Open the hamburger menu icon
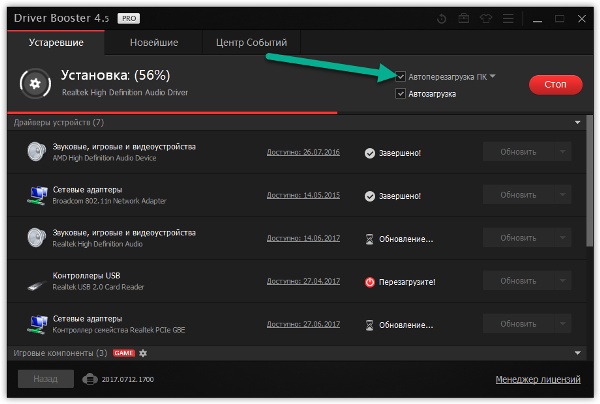Screen dimensions: 600x404 (508, 18)
